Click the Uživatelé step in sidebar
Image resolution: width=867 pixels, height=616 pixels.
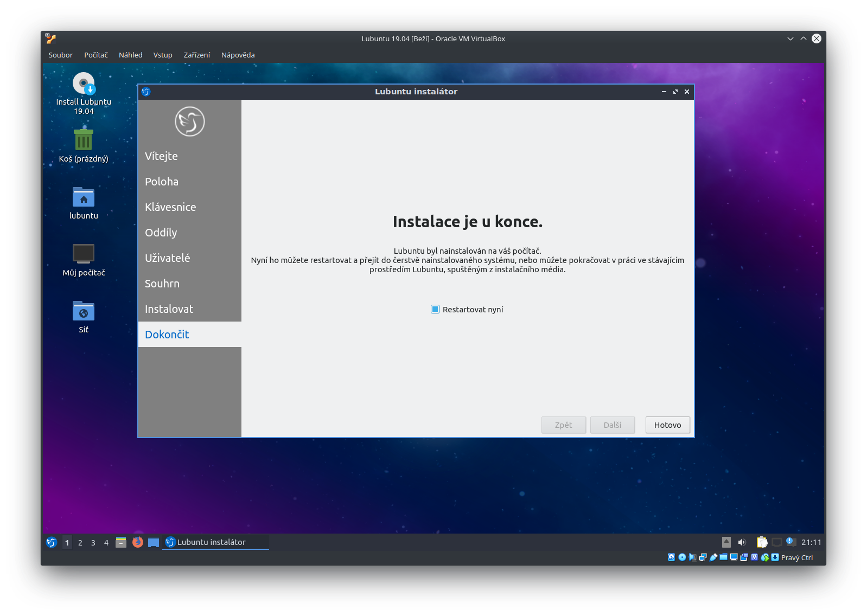pos(190,258)
